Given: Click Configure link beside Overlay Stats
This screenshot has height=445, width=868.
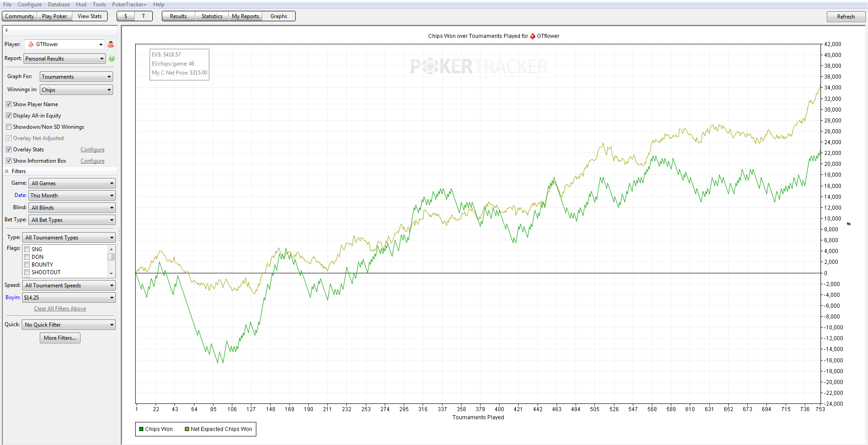Looking at the screenshot, I should (x=93, y=150).
